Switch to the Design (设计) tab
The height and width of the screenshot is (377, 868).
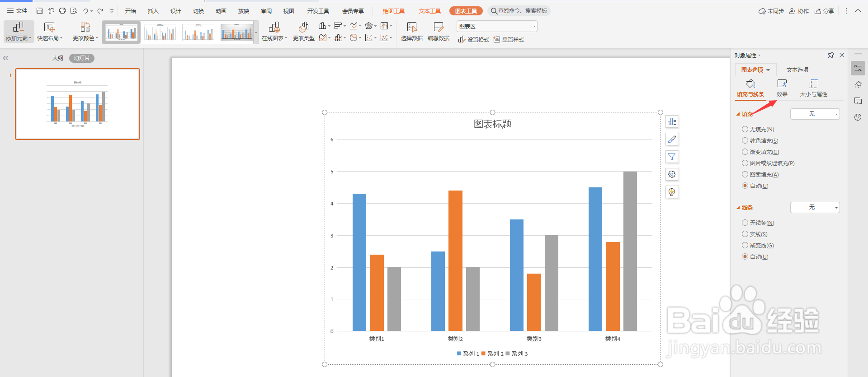point(176,11)
